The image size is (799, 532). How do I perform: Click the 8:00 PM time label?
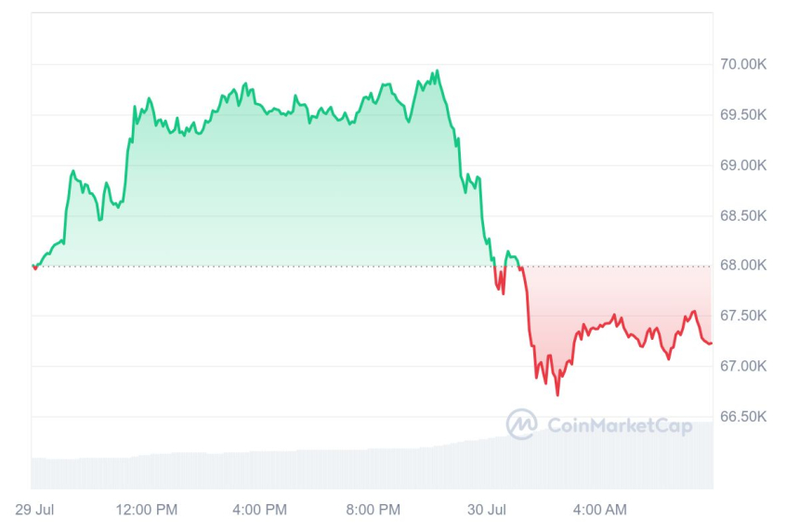[373, 509]
